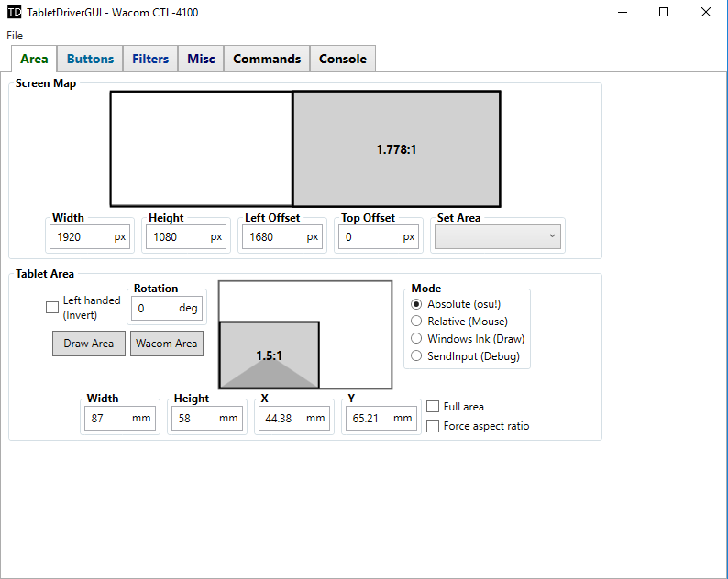Viewport: 728px width, 579px height.
Task: Switch to the Area tab
Action: click(x=34, y=59)
